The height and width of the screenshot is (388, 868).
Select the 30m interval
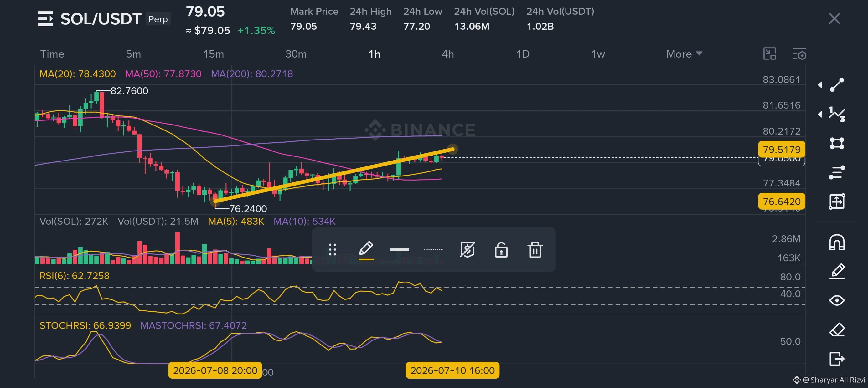(x=296, y=54)
